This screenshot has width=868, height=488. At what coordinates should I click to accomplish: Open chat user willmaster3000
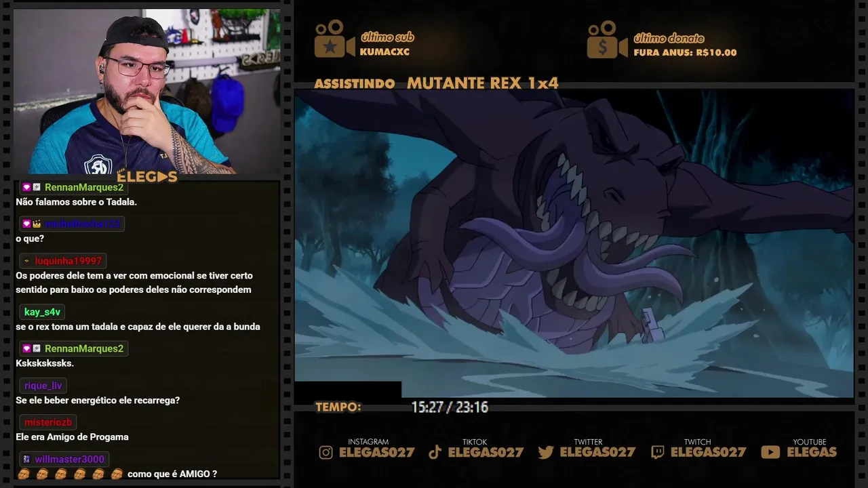(70, 459)
